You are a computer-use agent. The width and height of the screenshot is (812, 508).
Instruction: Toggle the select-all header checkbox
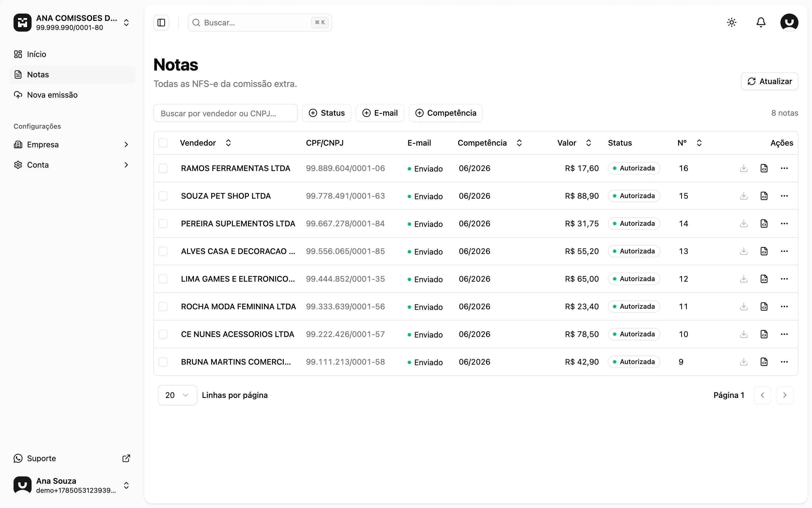[x=163, y=143]
